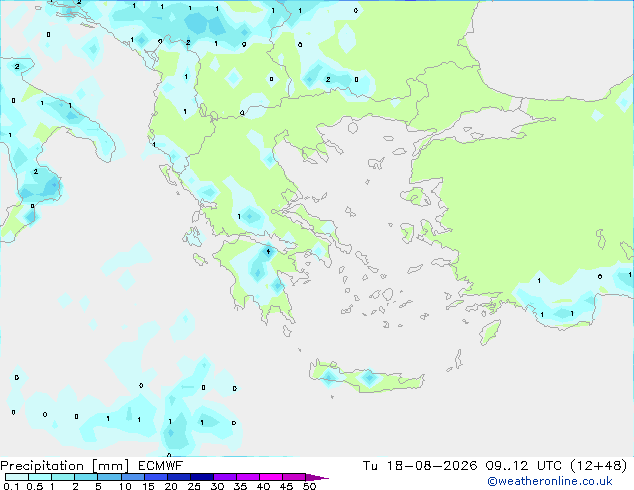Select the 0.1–0.5 mm legend color swatch
The width and height of the screenshot is (634, 490).
(x=17, y=477)
